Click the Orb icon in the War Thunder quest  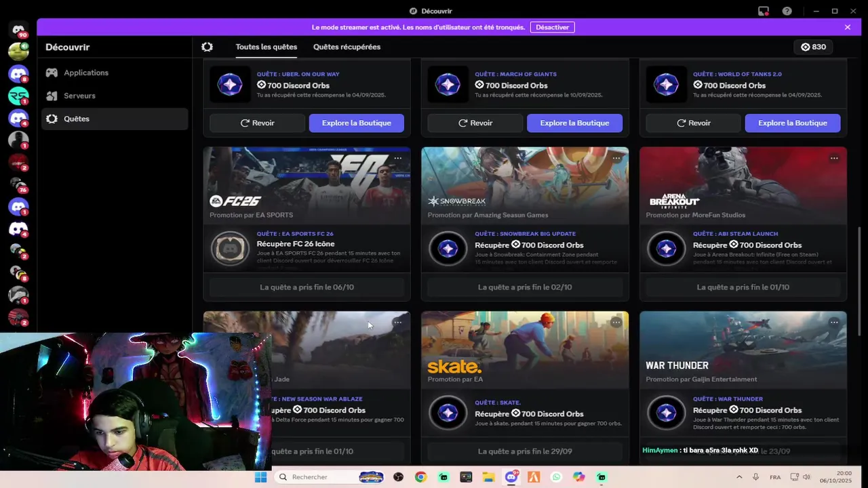pos(666,413)
